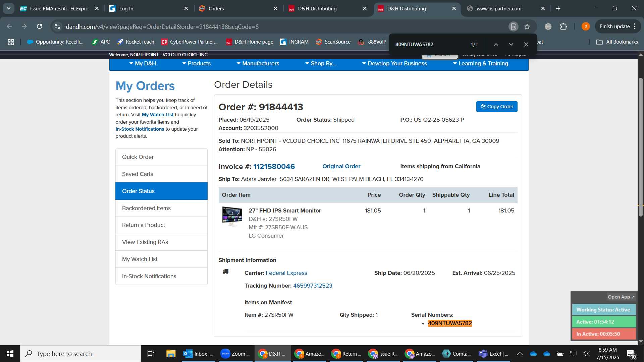644x362 pixels.
Task: Open My Watch List sidebar item
Action: click(161, 259)
